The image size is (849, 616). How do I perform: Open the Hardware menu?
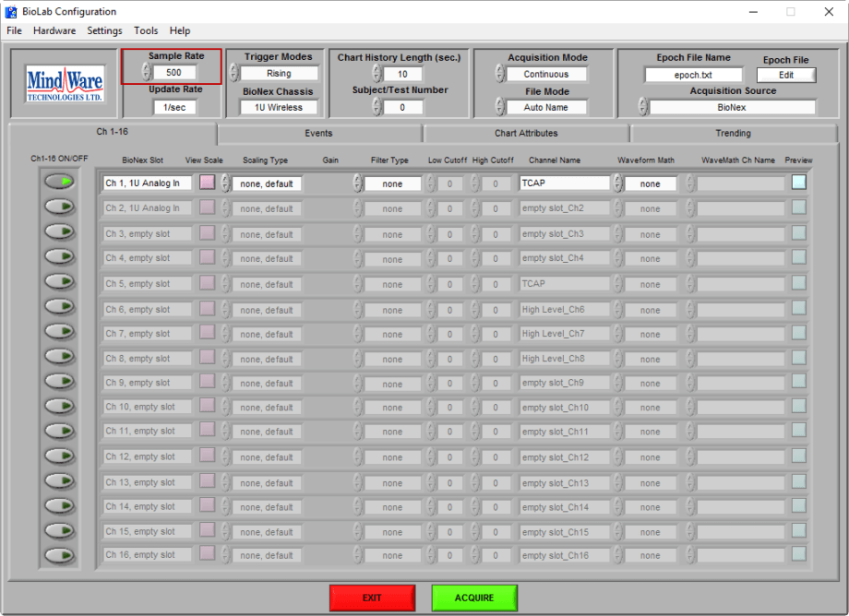point(54,30)
